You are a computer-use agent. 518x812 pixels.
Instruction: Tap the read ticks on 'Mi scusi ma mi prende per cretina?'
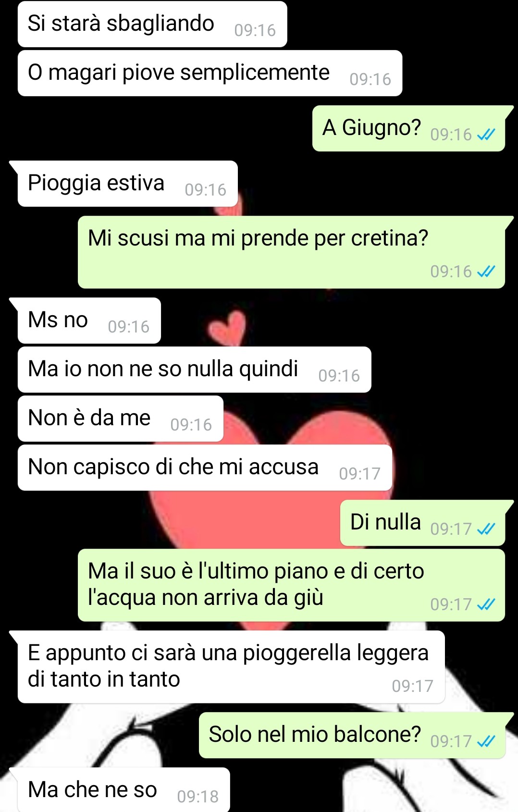[x=486, y=271]
